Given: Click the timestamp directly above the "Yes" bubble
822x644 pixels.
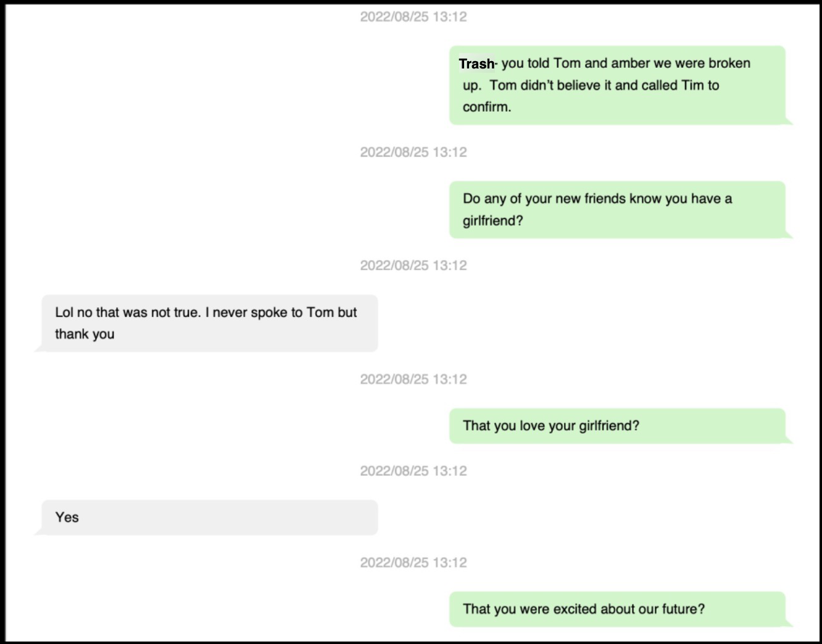Looking at the screenshot, I should tap(413, 471).
